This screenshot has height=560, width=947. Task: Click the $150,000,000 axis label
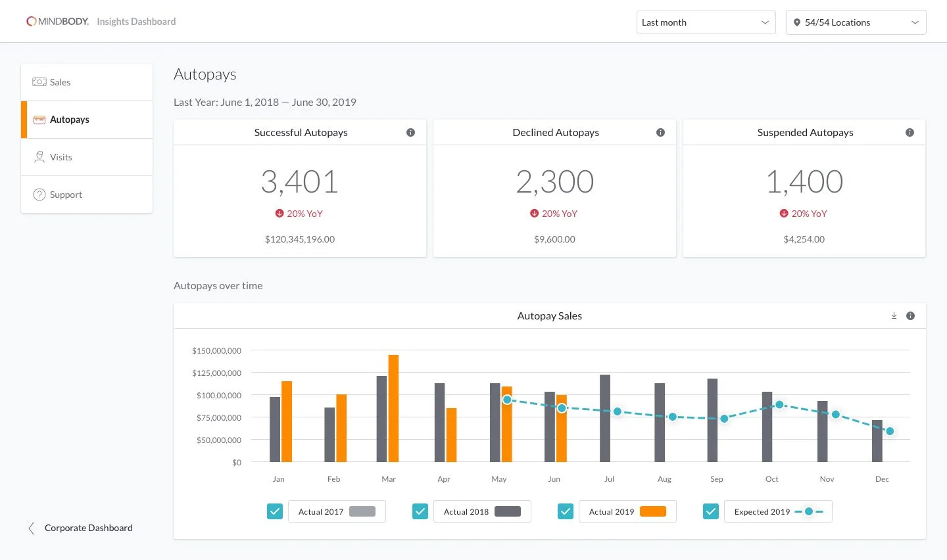coord(216,351)
